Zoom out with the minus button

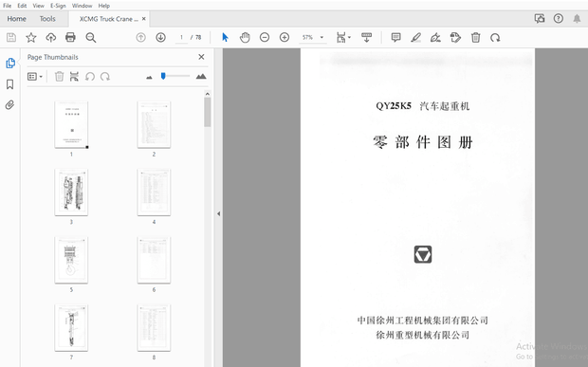[265, 38]
